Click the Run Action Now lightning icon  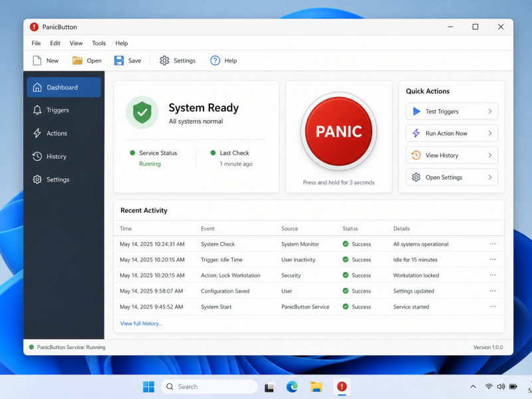[x=416, y=134]
